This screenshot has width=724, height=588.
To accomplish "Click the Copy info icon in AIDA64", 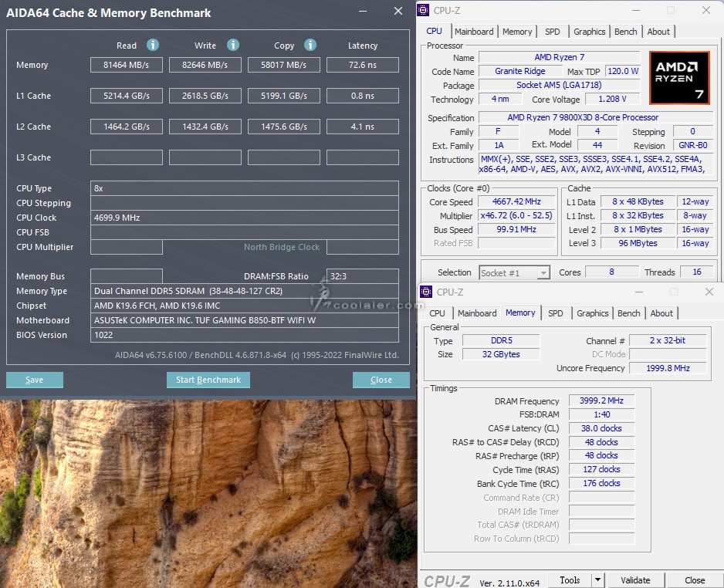I will pos(310,45).
